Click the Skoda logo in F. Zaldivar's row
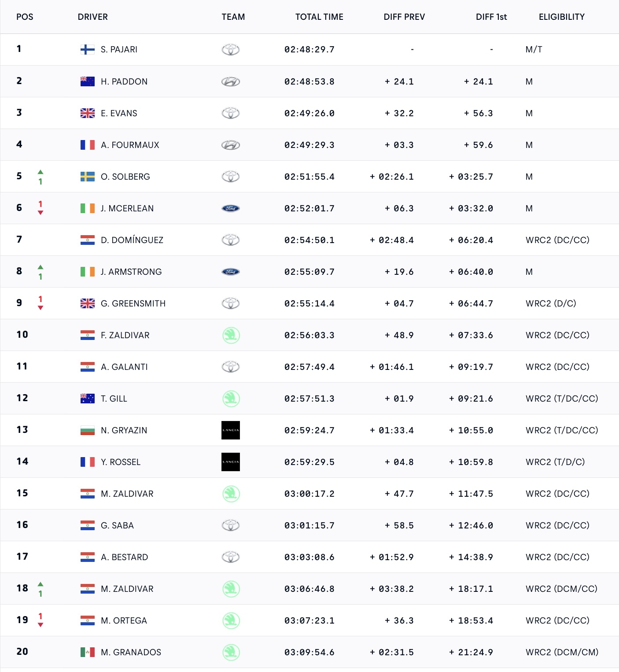The height and width of the screenshot is (672, 619). pyautogui.click(x=231, y=335)
